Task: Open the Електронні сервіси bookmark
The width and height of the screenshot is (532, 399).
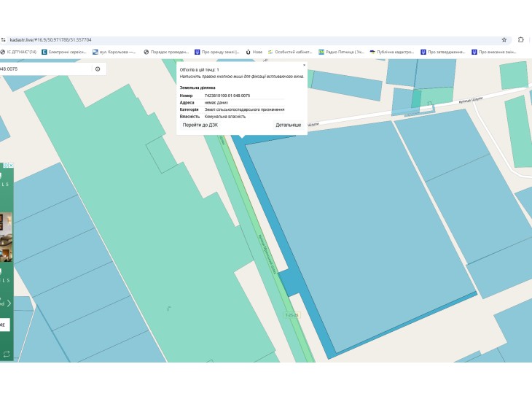Action: coord(64,52)
